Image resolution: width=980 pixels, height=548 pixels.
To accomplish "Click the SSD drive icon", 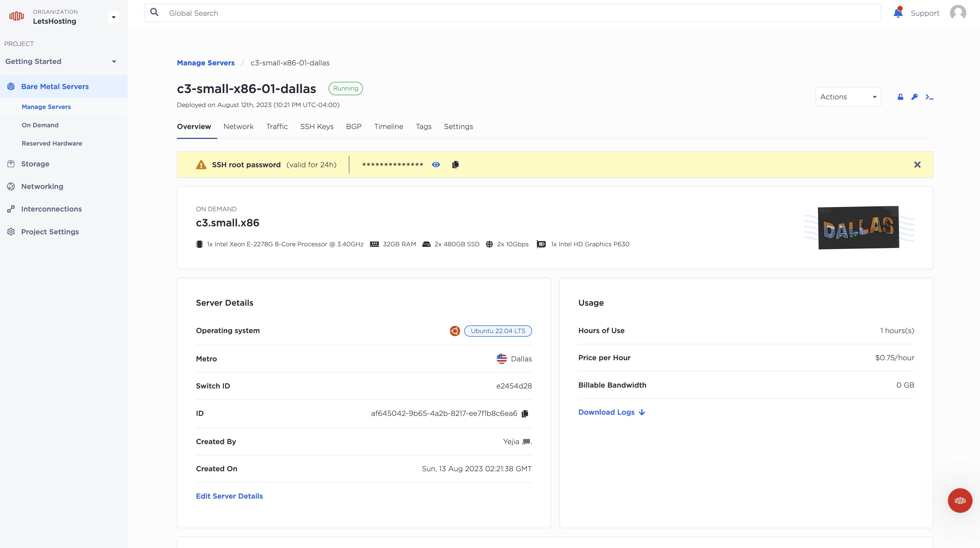I will 427,244.
